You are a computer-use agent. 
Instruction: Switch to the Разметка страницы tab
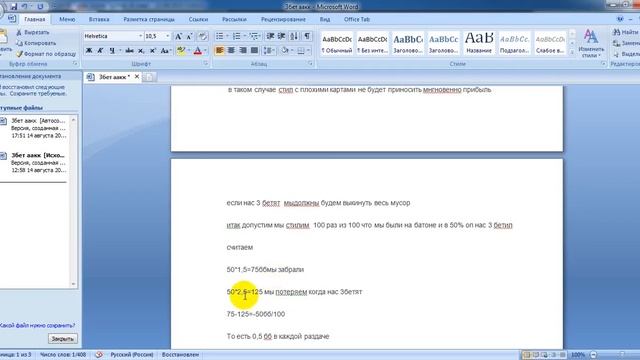point(149,19)
